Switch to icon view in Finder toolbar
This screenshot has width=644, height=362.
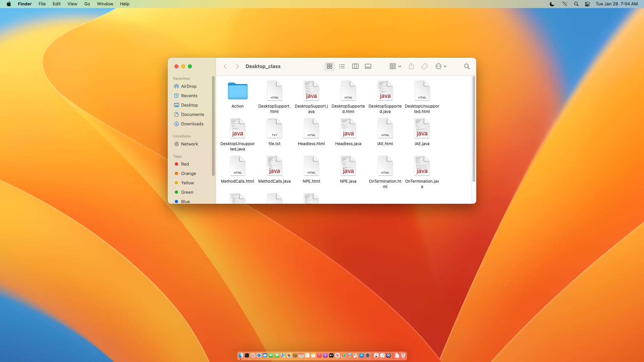pos(329,66)
